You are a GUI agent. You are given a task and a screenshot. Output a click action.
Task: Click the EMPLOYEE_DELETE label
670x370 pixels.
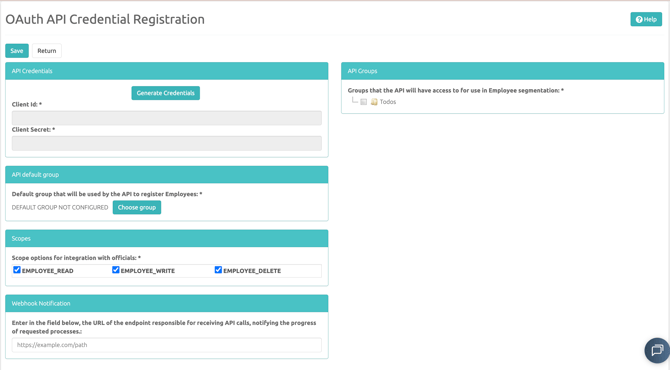(x=252, y=271)
